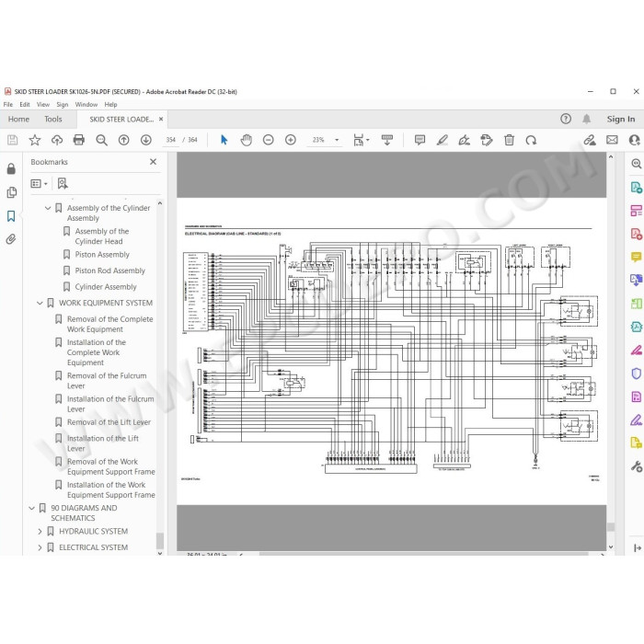Zoom out with the minus icon
This screenshot has height=644, width=644.
point(269,140)
